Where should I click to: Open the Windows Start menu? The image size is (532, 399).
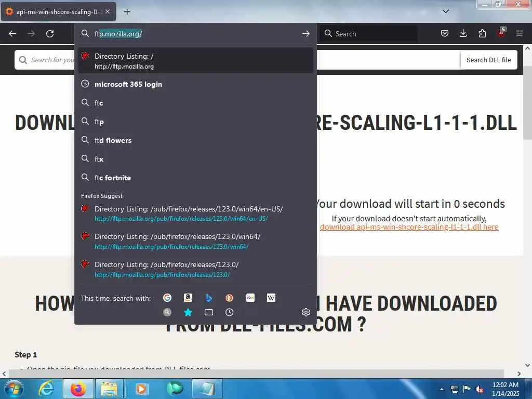pyautogui.click(x=14, y=389)
